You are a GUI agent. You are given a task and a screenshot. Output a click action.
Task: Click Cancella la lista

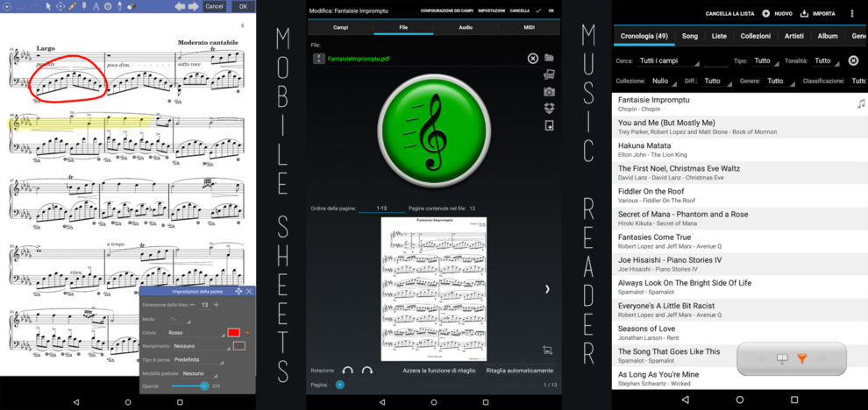pos(730,14)
